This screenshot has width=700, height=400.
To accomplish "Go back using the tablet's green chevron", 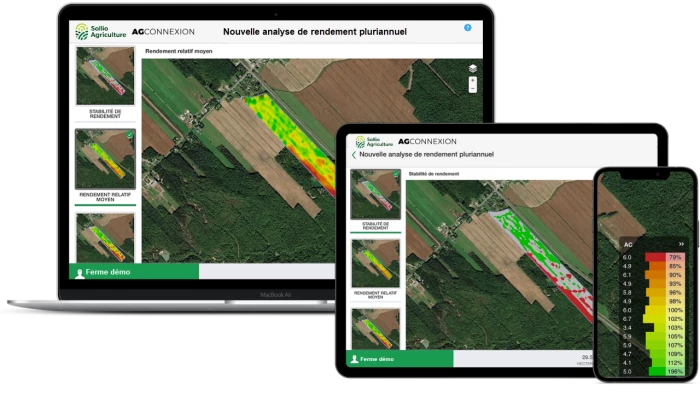I will pyautogui.click(x=354, y=154).
